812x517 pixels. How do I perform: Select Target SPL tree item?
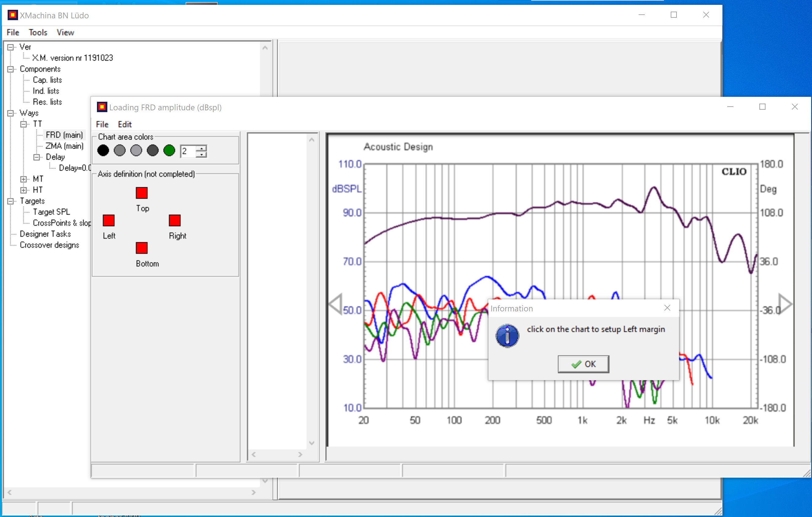point(51,212)
